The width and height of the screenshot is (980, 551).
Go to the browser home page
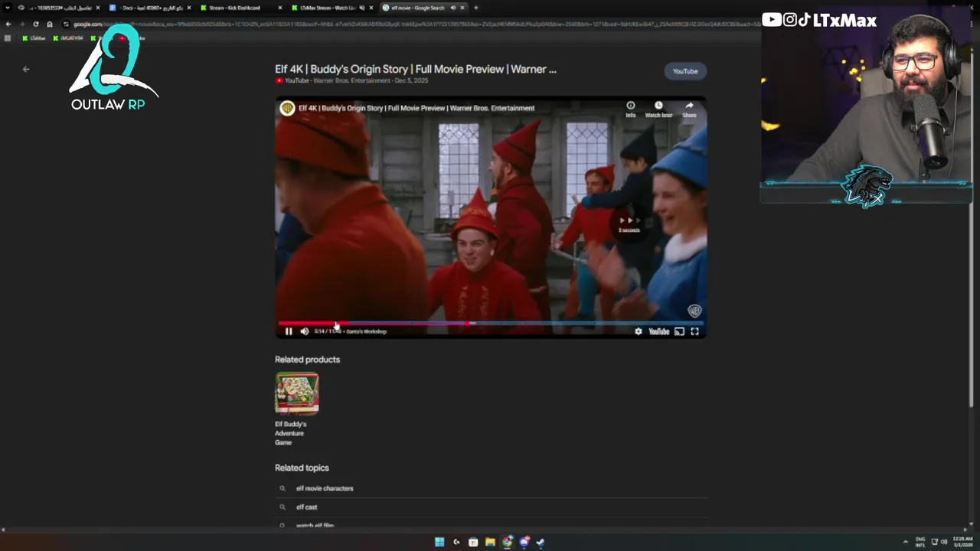click(50, 24)
